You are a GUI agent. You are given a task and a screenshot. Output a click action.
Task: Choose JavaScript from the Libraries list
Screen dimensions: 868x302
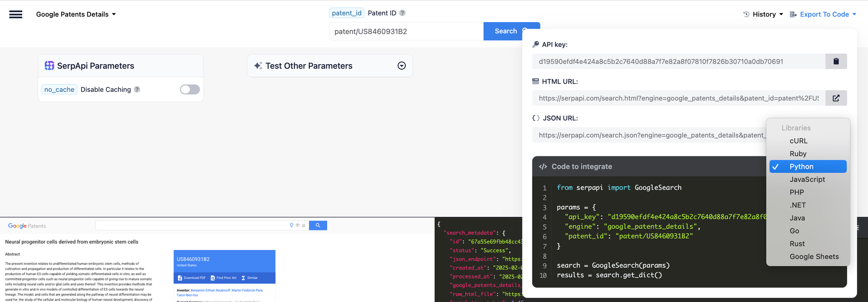coord(808,179)
